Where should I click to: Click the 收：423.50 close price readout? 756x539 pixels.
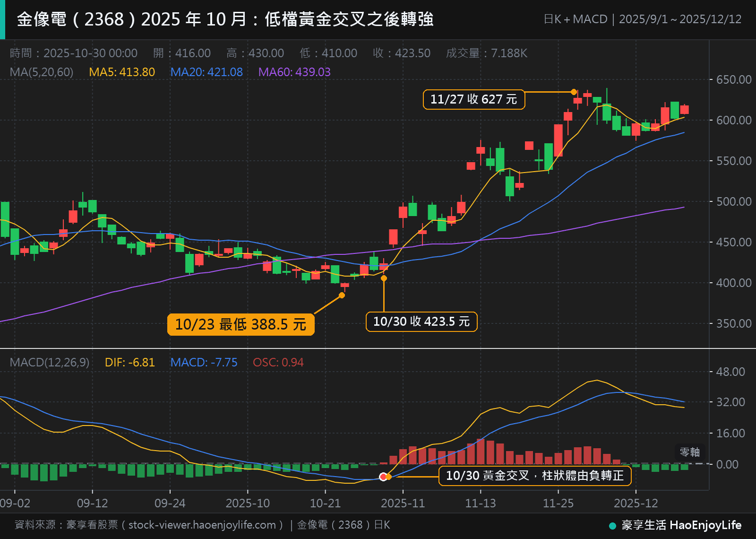click(x=402, y=53)
